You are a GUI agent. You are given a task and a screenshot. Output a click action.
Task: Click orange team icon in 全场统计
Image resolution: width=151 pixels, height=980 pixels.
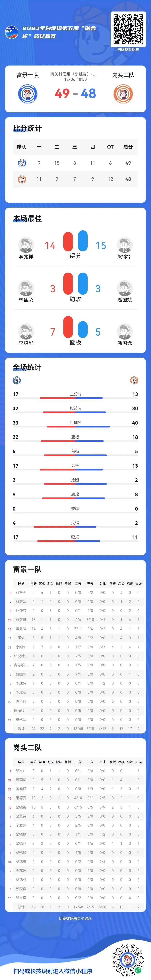pos(134,380)
